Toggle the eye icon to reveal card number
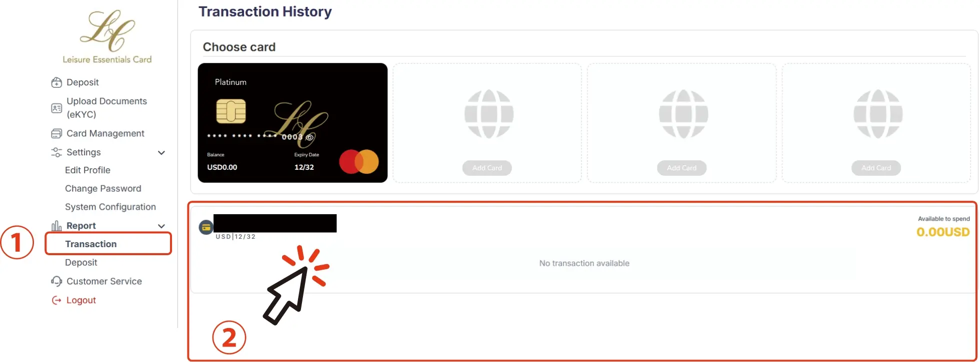 [309, 137]
